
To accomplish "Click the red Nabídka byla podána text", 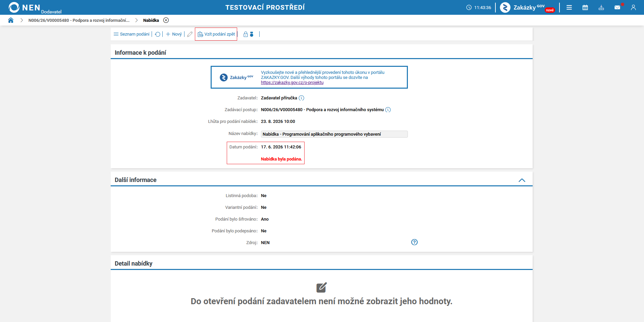I will (x=281, y=159).
